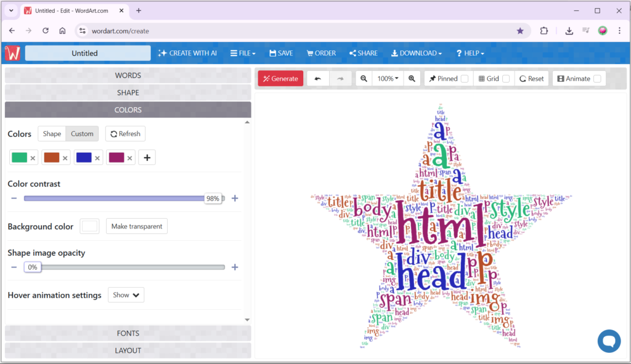Click the Make transparent button
Viewport: 631px width, 364px height.
click(137, 227)
